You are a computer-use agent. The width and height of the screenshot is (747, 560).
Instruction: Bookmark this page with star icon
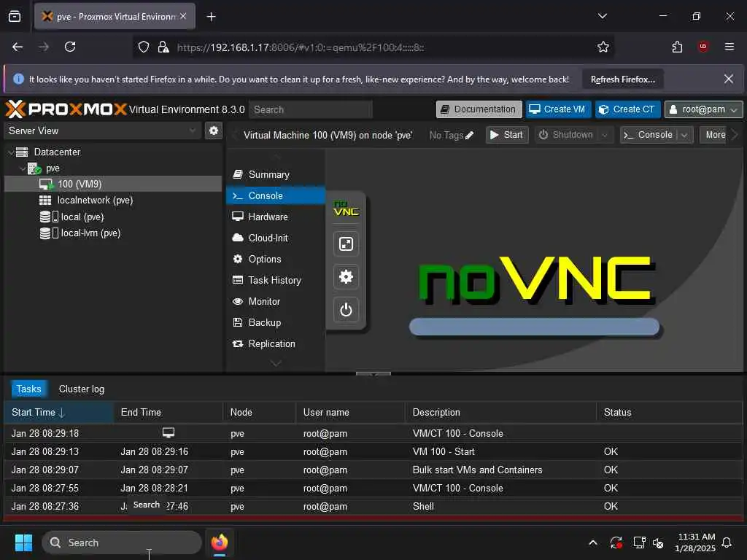point(603,47)
